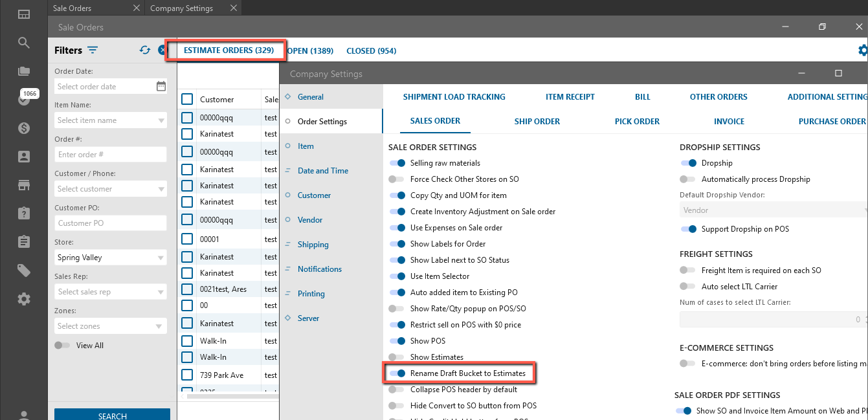The width and height of the screenshot is (868, 420).
Task: Disable Rename Draft Bucket to Estimates
Action: [x=397, y=373]
